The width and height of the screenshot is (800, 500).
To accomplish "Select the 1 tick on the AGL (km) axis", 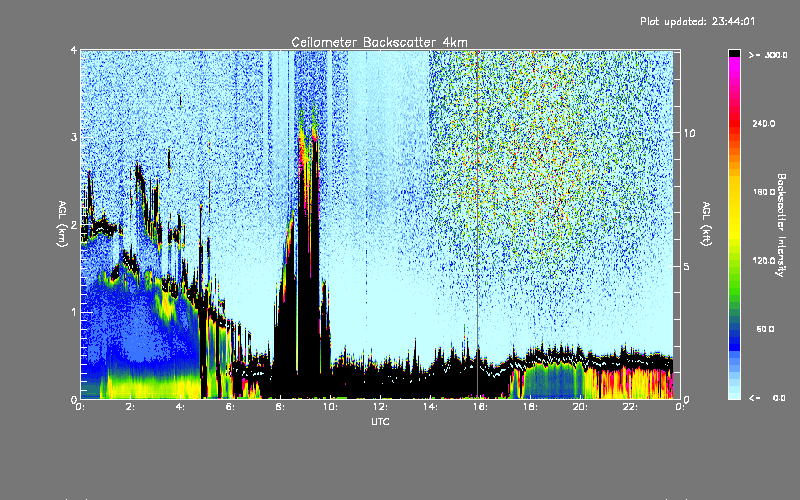I will [x=74, y=312].
